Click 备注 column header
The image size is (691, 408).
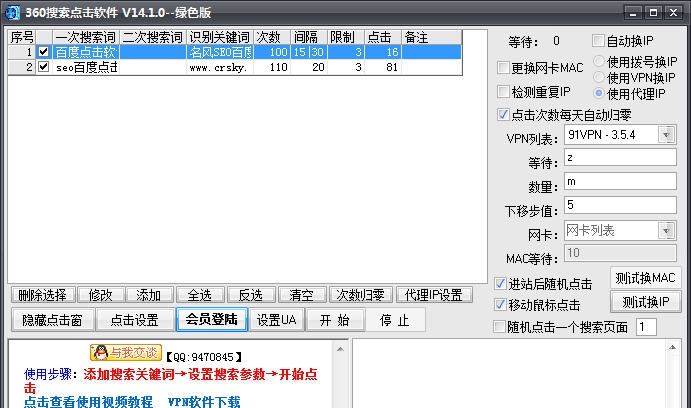click(x=431, y=37)
